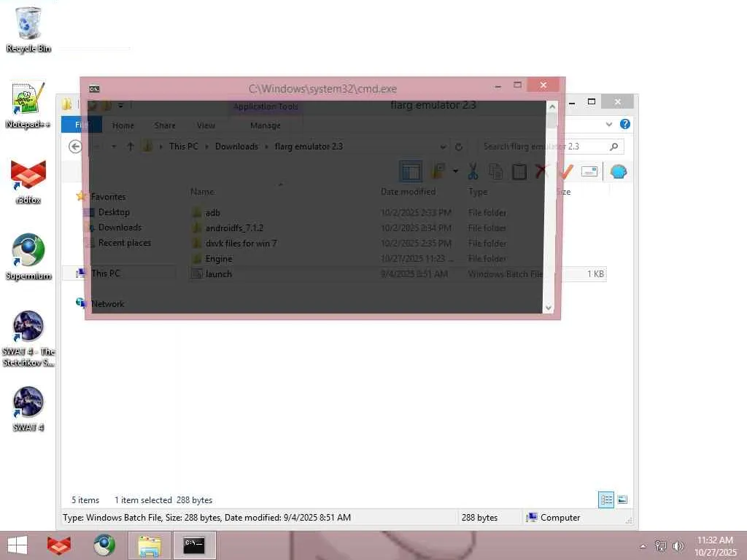
Task: Click the Cut scissors toolbar icon
Action: 473,171
